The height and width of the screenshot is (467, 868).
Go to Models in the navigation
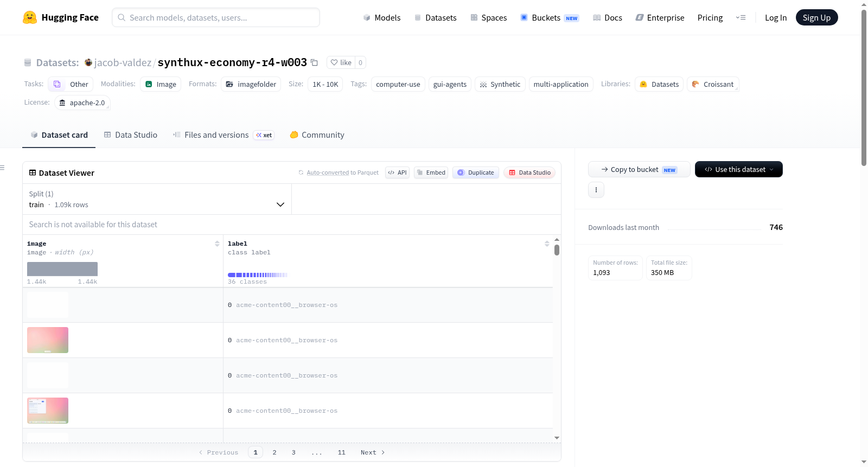[382, 17]
